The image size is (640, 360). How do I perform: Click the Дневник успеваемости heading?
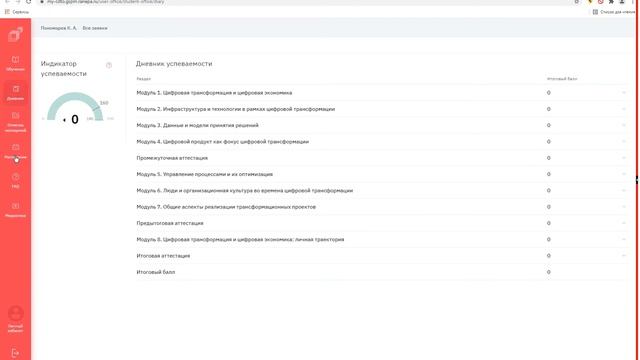(174, 64)
